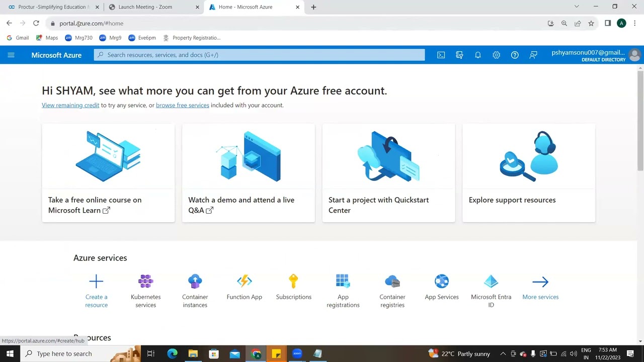Open Zoom app from taskbar
644x362 pixels.
pyautogui.click(x=297, y=353)
